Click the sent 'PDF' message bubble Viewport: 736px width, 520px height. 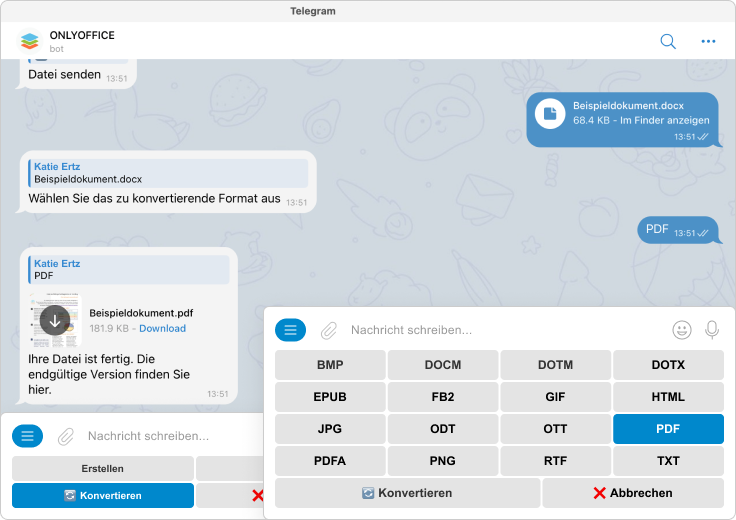(x=678, y=230)
